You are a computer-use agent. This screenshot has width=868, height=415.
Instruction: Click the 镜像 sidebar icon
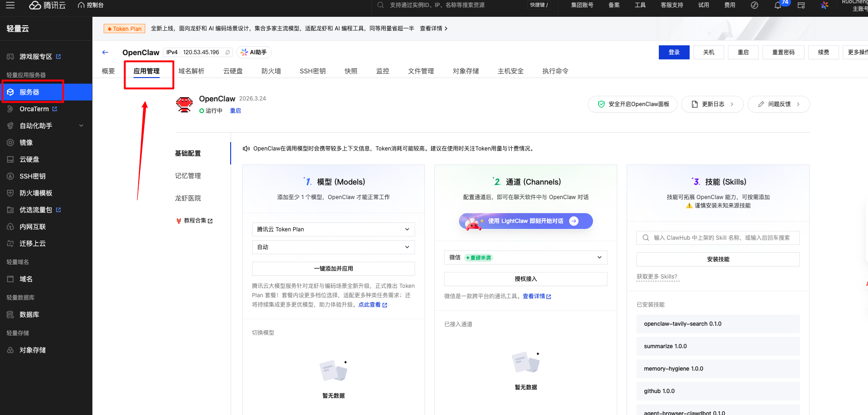click(10, 143)
